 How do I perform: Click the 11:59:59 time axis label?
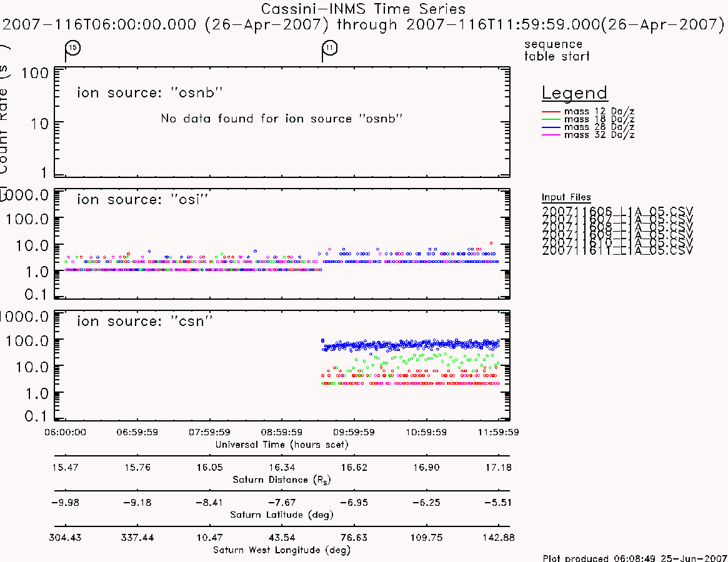(x=499, y=432)
